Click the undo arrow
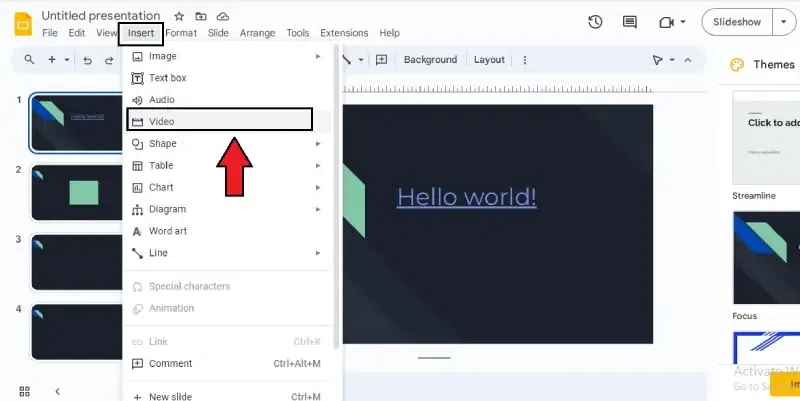Image resolution: width=800 pixels, height=401 pixels. click(x=88, y=60)
